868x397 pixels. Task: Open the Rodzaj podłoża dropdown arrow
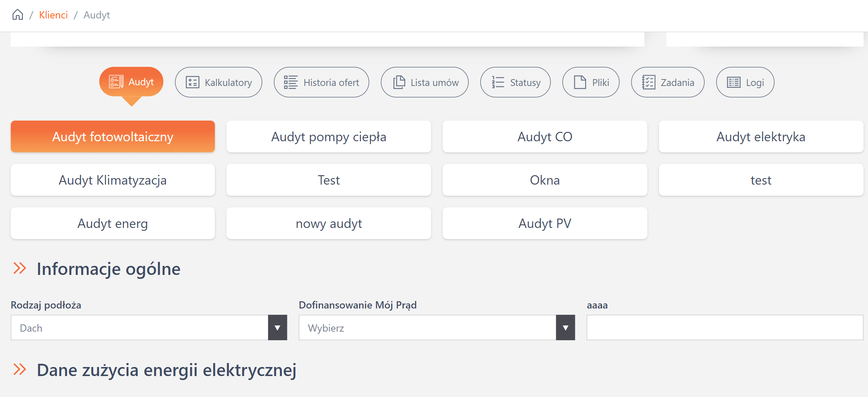(x=277, y=328)
